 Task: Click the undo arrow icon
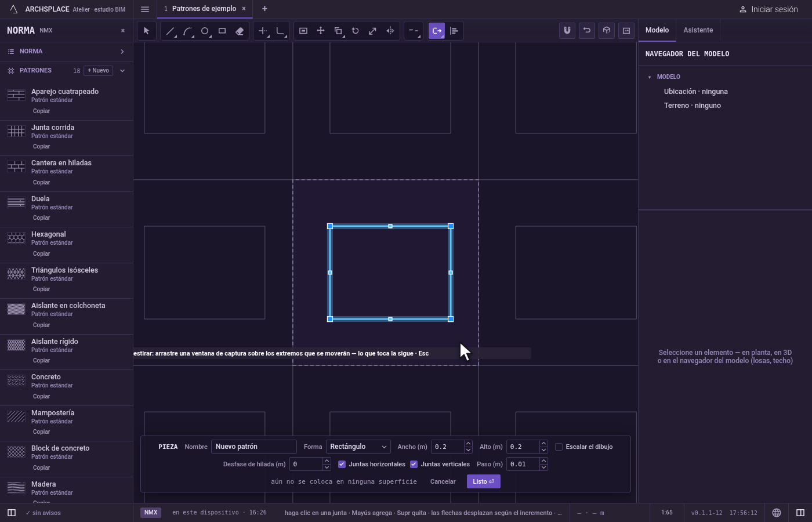587,30
